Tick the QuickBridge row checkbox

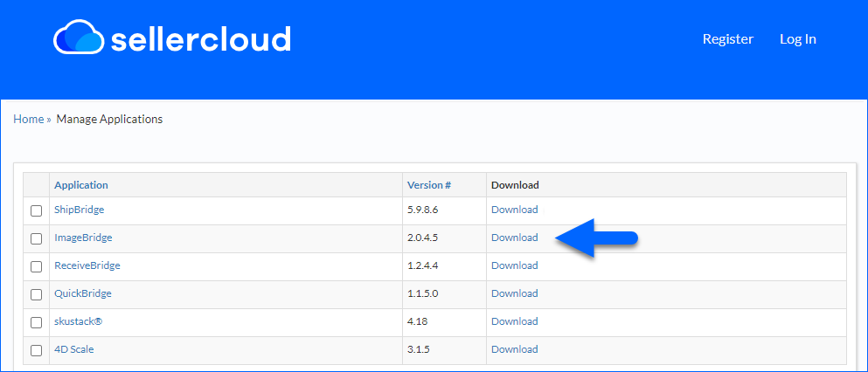click(x=36, y=294)
